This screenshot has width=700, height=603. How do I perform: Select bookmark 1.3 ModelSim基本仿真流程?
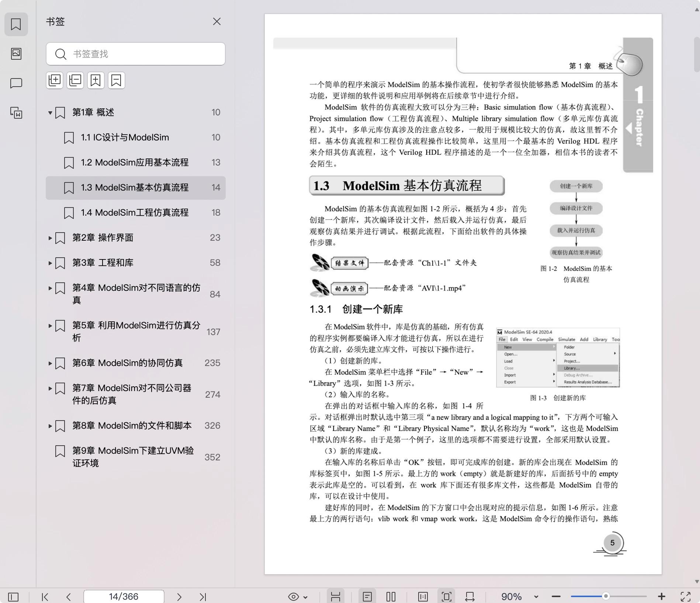pyautogui.click(x=136, y=188)
